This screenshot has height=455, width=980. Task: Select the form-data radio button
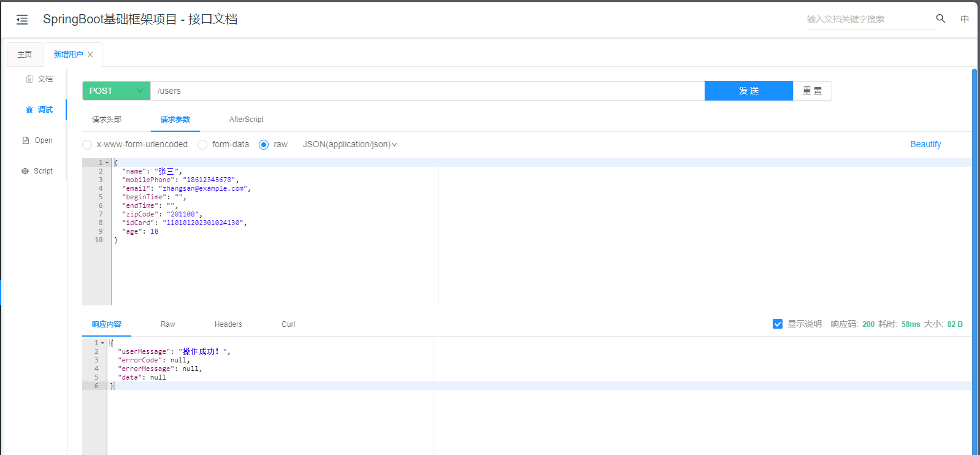pyautogui.click(x=202, y=145)
